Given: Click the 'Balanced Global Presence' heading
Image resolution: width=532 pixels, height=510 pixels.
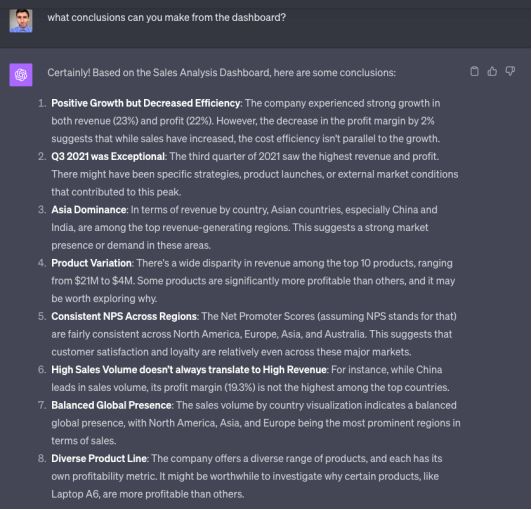Looking at the screenshot, I should tap(111, 405).
